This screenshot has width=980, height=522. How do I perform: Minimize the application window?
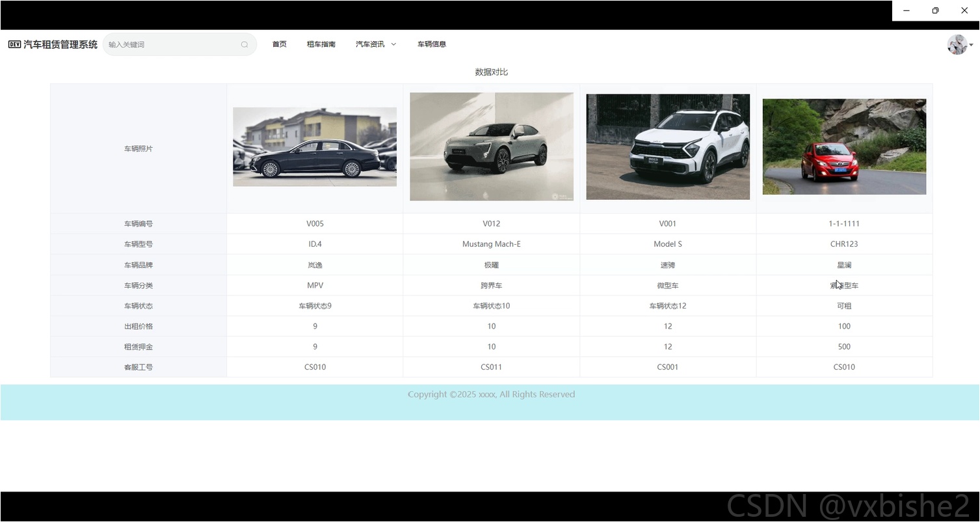point(907,10)
